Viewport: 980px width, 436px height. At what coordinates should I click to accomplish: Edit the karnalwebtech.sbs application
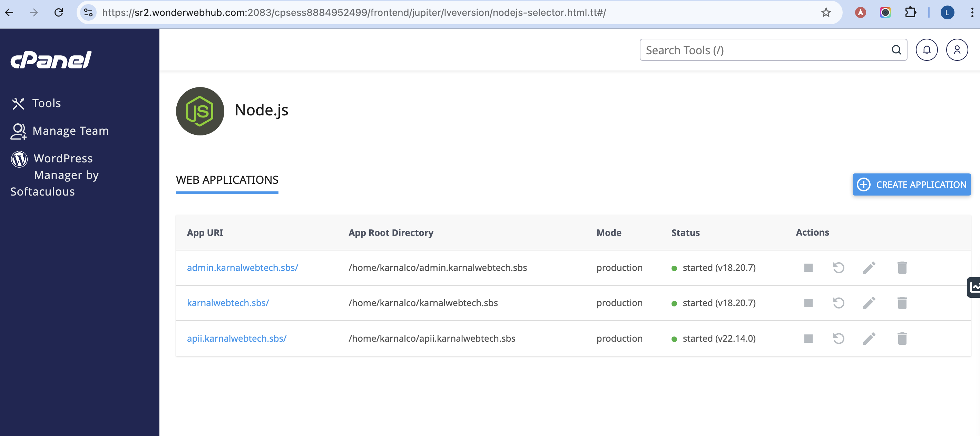point(869,303)
